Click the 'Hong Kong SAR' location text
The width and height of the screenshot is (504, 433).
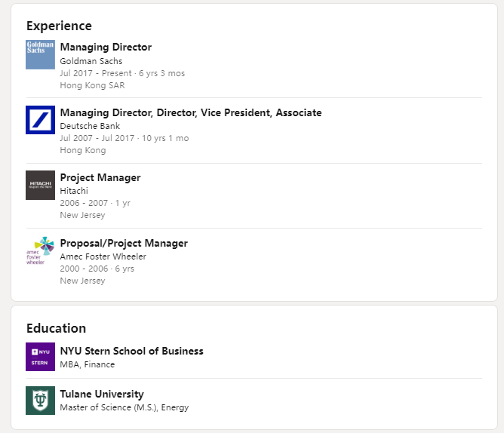pyautogui.click(x=92, y=85)
